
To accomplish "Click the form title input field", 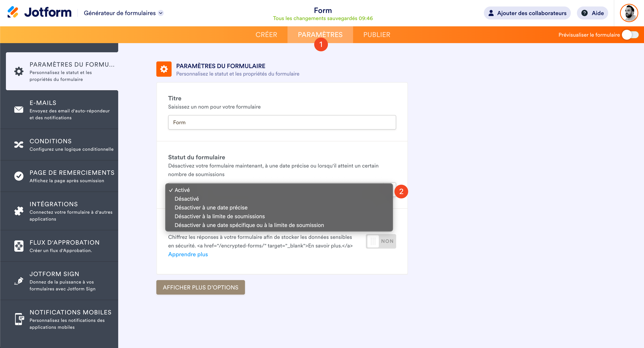I will pyautogui.click(x=282, y=122).
